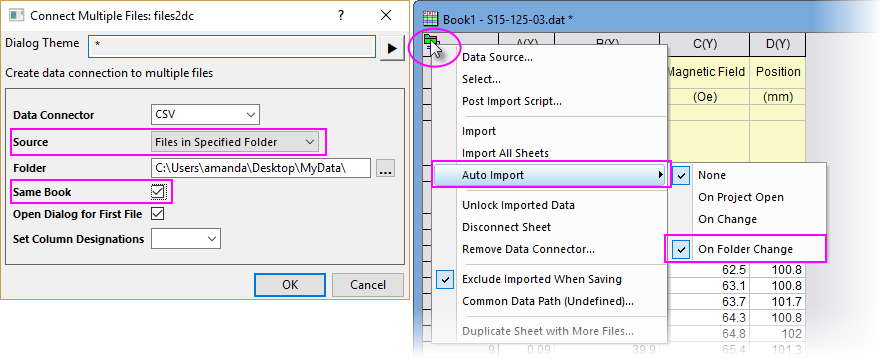Screen dimensions: 882x361
Task: Click cell with value 63.7
Action: 708,301
